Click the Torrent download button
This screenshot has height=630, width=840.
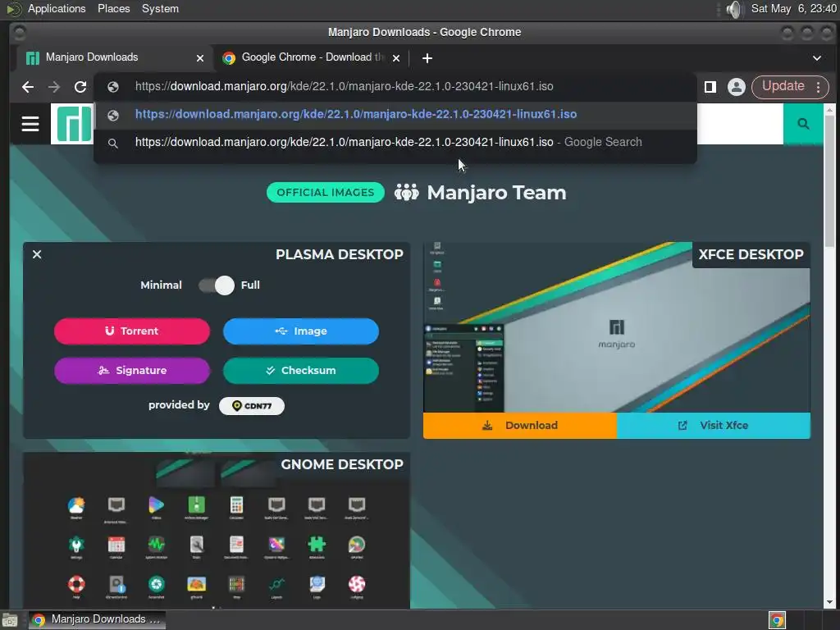tap(132, 331)
